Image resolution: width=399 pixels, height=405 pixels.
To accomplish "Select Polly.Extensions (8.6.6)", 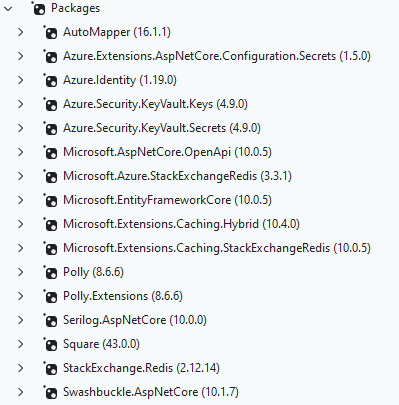I will pyautogui.click(x=123, y=296).
